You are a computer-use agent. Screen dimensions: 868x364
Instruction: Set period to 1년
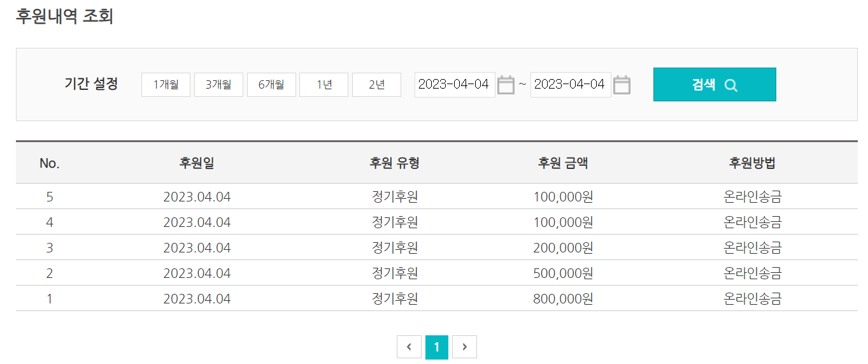click(x=324, y=85)
